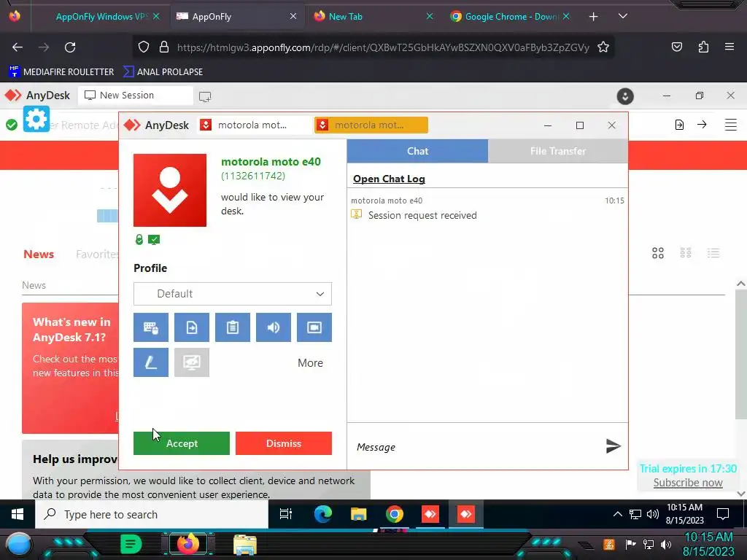Click the AnyDesk file transfer page icon
This screenshot has width=747, height=560.
click(679, 125)
